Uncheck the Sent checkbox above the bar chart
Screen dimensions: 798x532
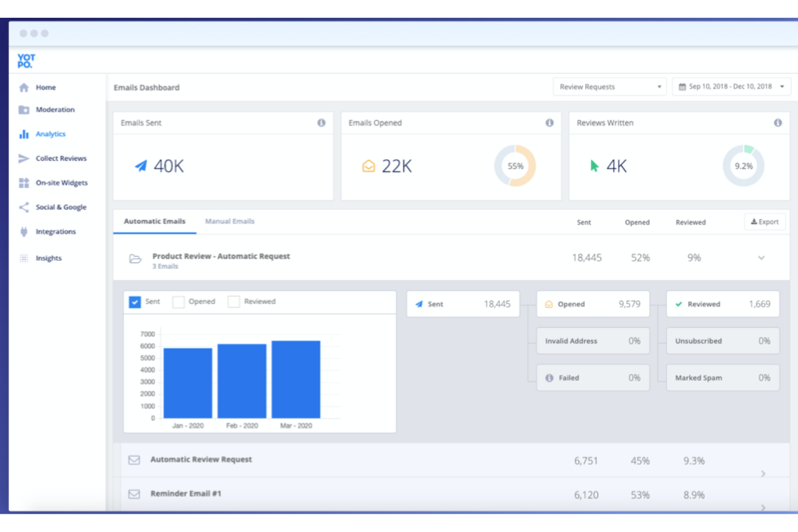134,302
